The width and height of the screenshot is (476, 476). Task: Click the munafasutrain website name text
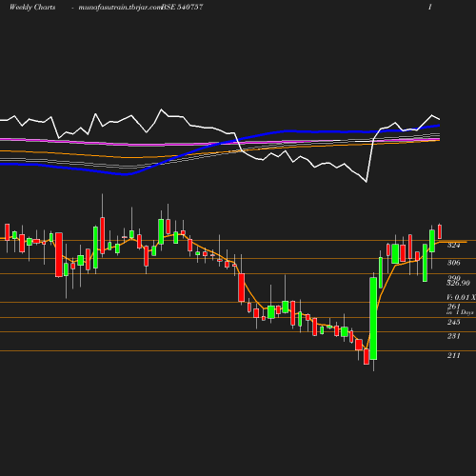[x=120, y=8]
